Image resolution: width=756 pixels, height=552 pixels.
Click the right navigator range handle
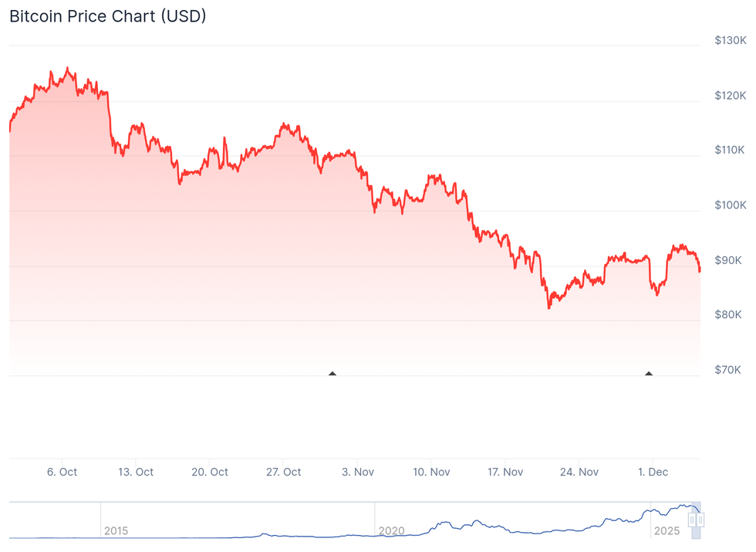[700, 520]
